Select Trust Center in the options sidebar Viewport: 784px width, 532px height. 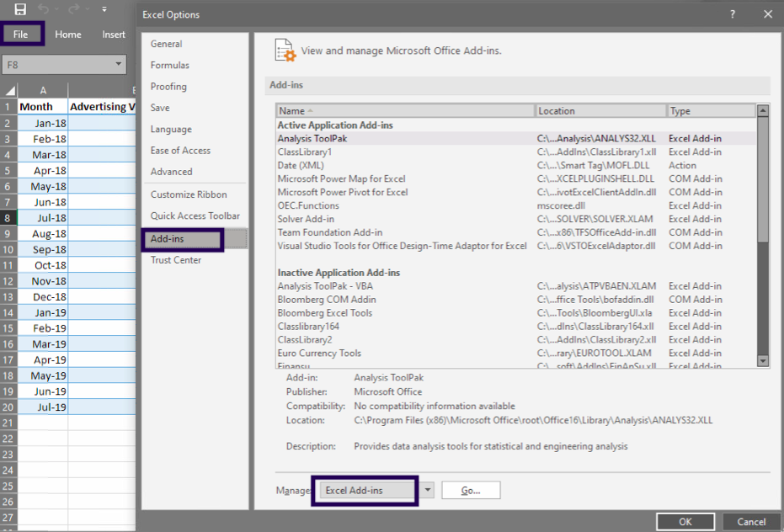click(176, 260)
